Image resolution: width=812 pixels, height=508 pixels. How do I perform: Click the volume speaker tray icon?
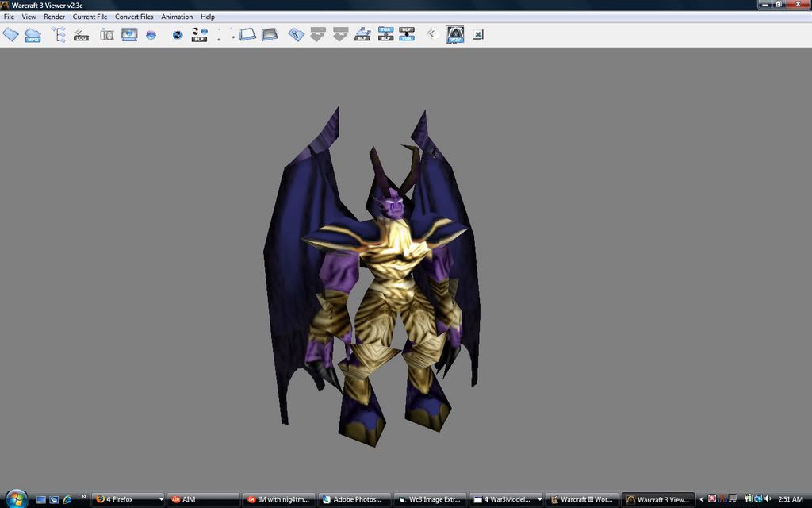point(768,498)
